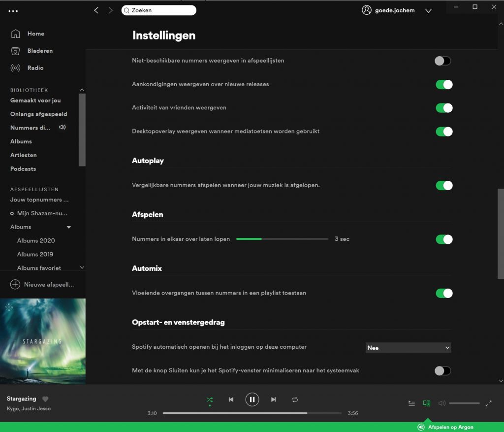
Task: Click the volume slider
Action: [464, 403]
